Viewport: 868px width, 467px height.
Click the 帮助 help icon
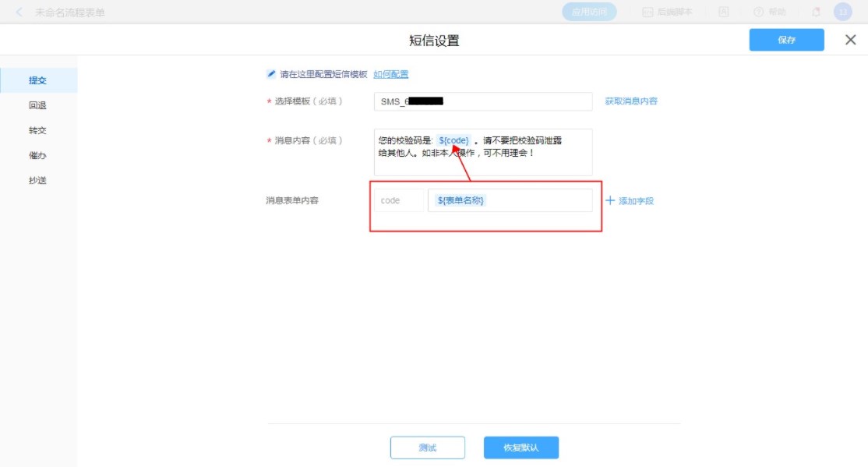[x=759, y=12]
